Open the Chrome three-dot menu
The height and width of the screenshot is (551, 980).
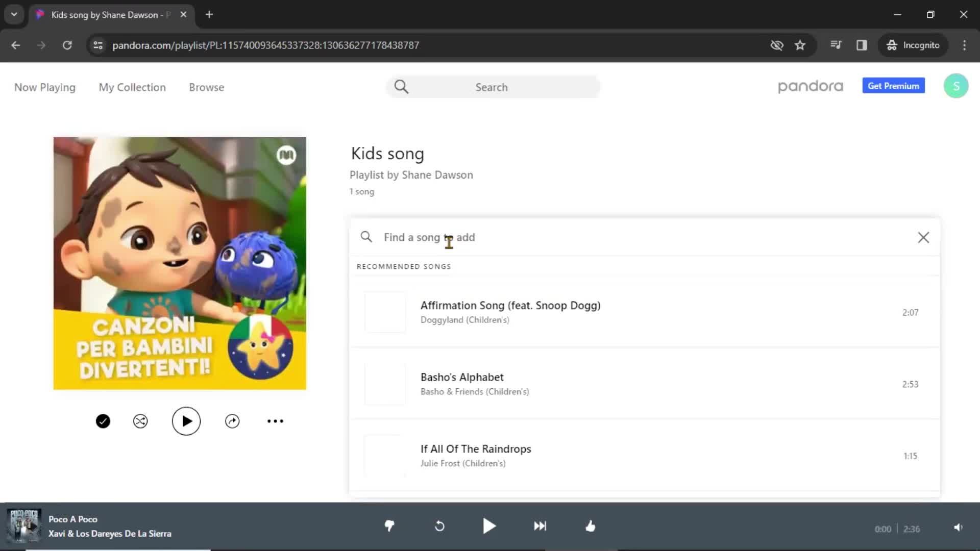tap(964, 45)
